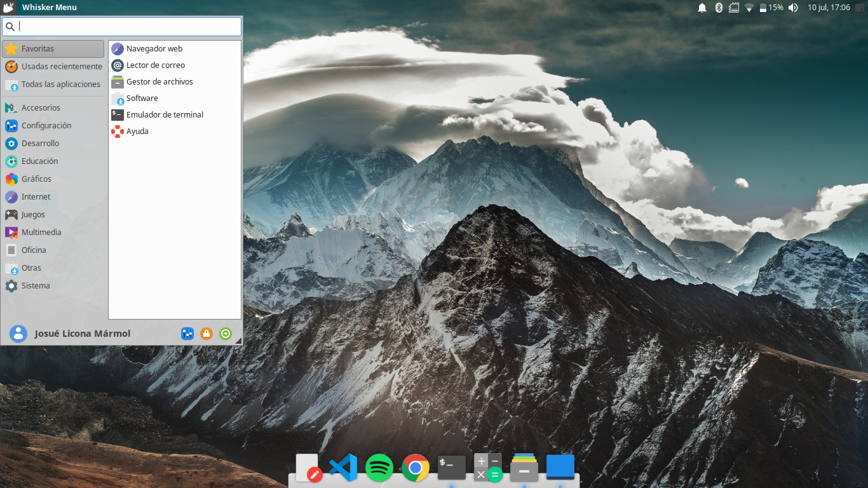868x488 pixels.
Task: Click the memory chip panel indicator
Action: [735, 8]
